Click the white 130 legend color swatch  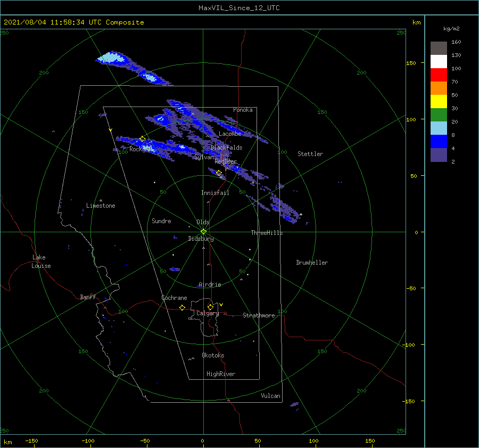click(x=439, y=62)
